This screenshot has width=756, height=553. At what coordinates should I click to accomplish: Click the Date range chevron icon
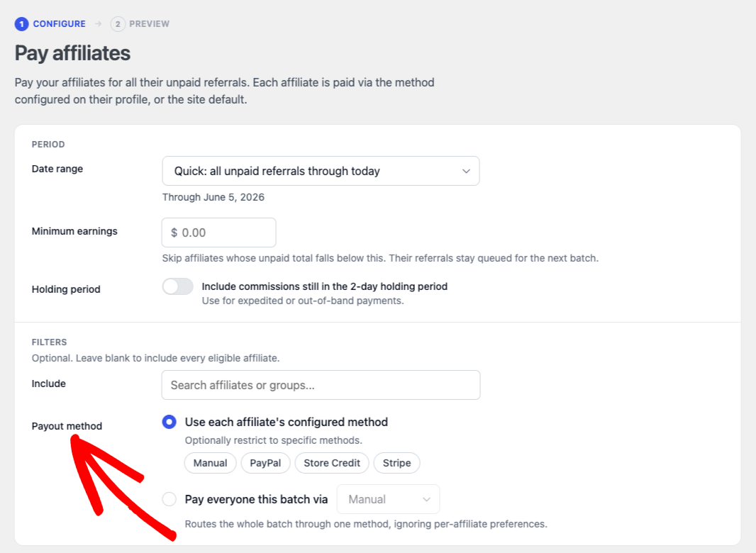(x=466, y=171)
